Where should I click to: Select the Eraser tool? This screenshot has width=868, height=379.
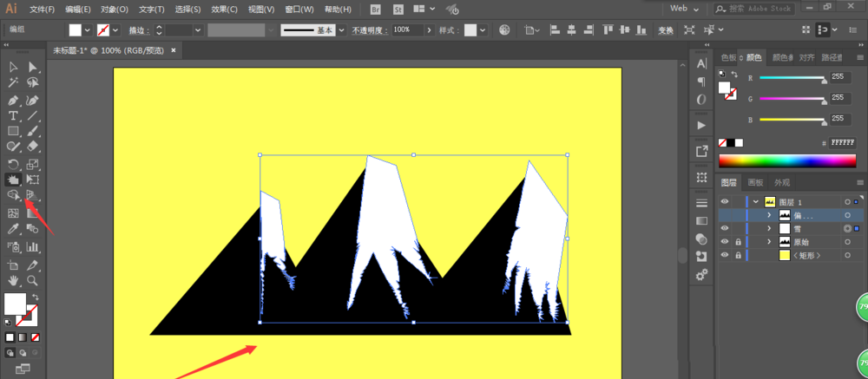[33, 146]
